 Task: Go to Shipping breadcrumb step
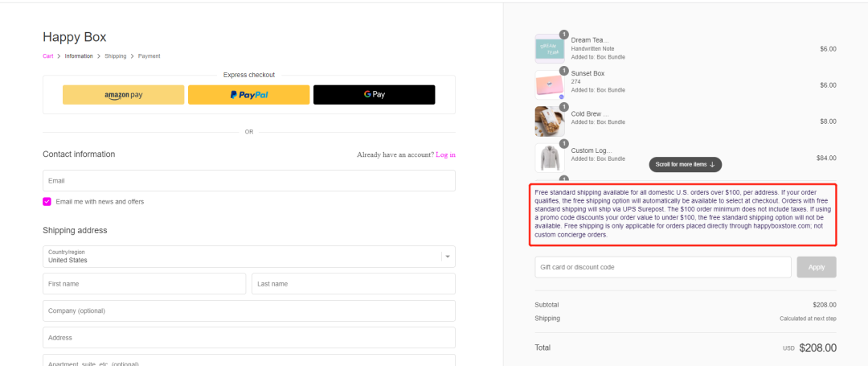click(116, 56)
